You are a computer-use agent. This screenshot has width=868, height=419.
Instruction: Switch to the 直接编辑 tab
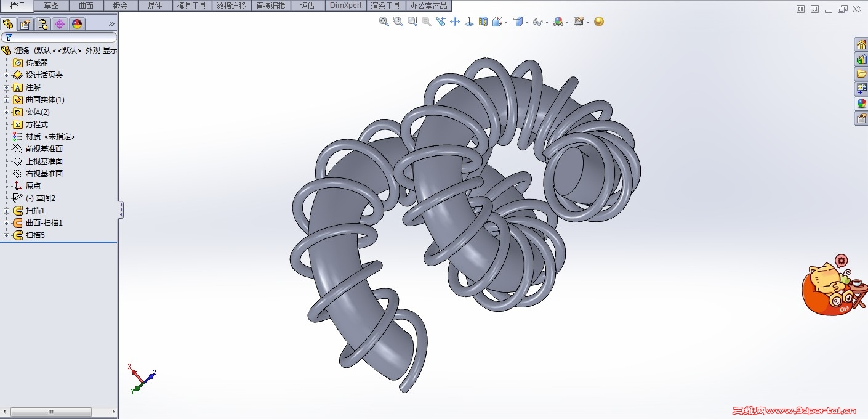(x=271, y=6)
